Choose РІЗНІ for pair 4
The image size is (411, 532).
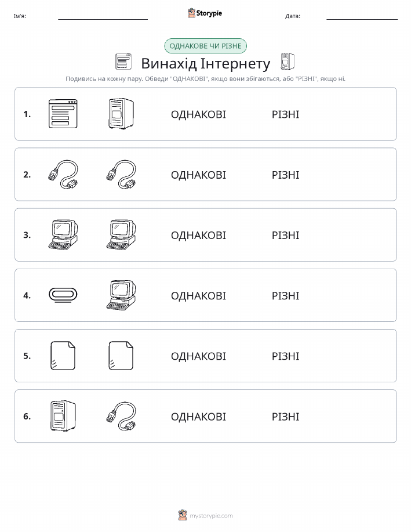point(286,296)
